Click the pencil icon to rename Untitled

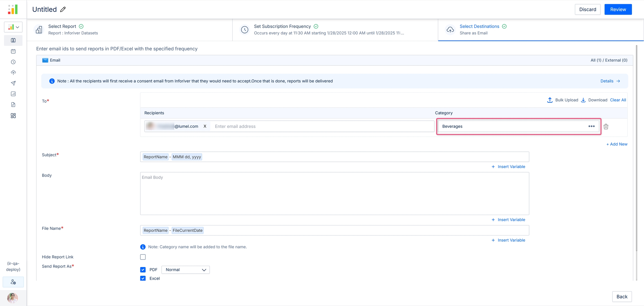point(63,10)
